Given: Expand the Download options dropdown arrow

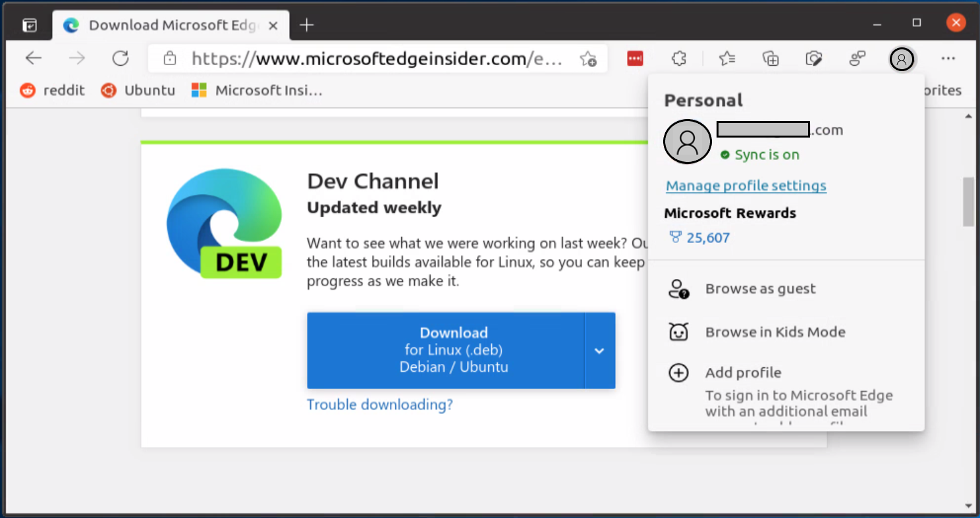Looking at the screenshot, I should click(x=599, y=351).
